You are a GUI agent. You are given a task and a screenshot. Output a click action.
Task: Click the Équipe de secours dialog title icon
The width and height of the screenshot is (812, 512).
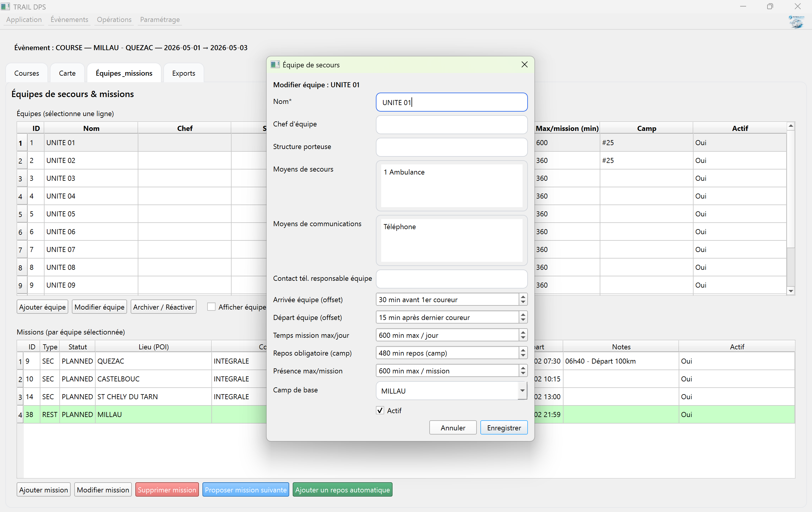coord(275,65)
